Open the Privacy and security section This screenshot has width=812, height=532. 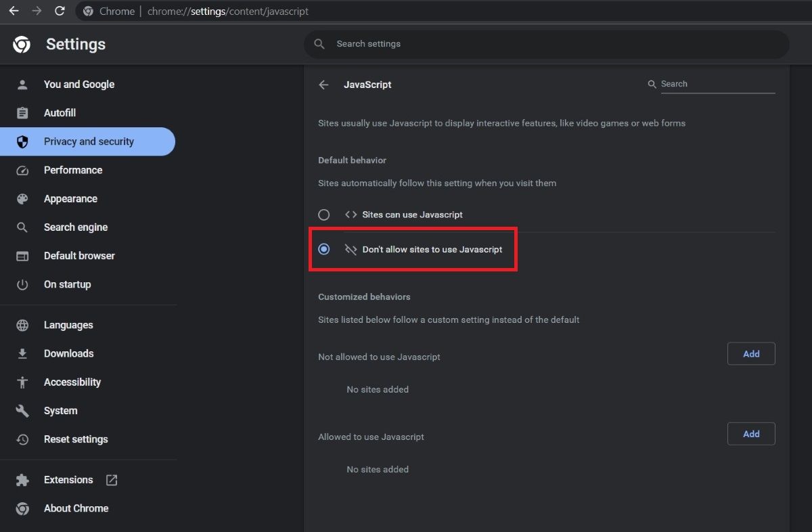pos(89,141)
